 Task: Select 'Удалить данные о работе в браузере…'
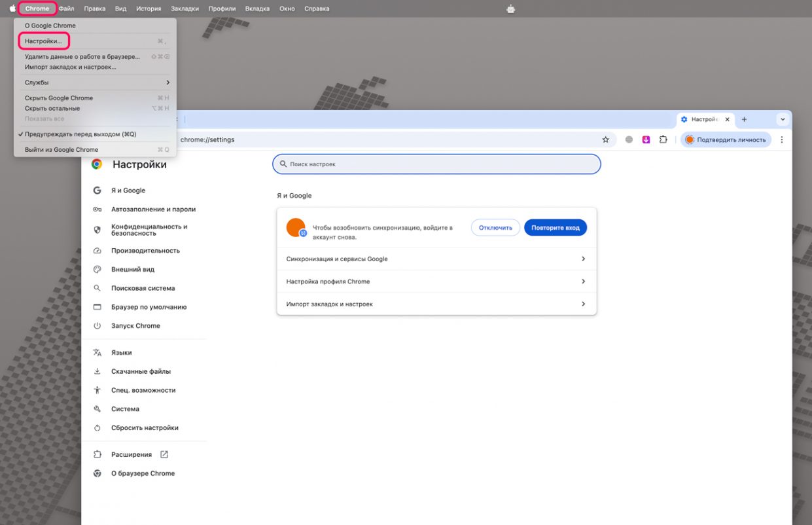95,57
